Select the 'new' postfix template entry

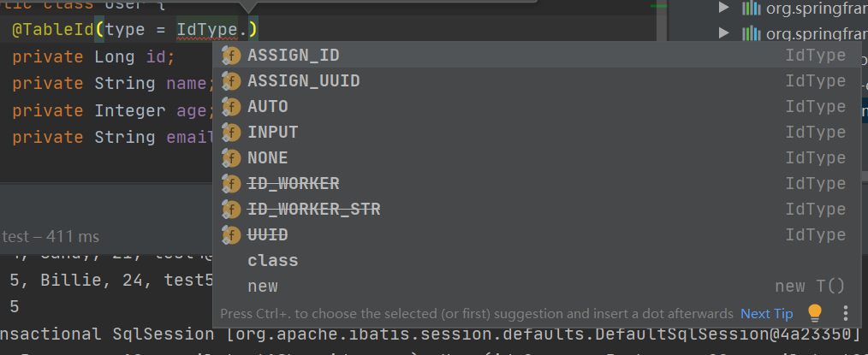[x=263, y=287]
